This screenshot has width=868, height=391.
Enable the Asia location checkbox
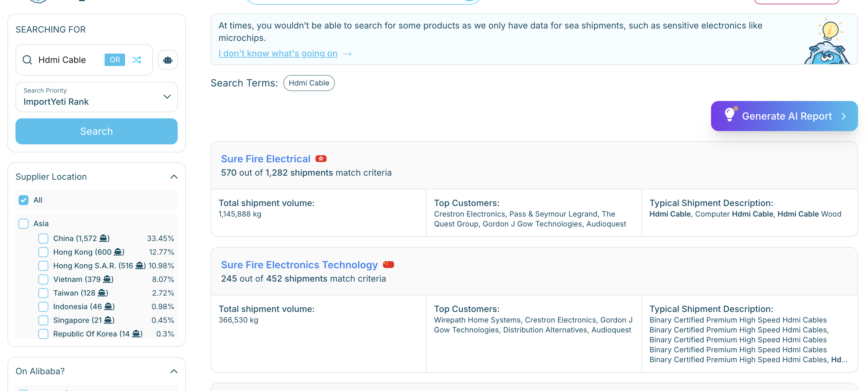23,223
